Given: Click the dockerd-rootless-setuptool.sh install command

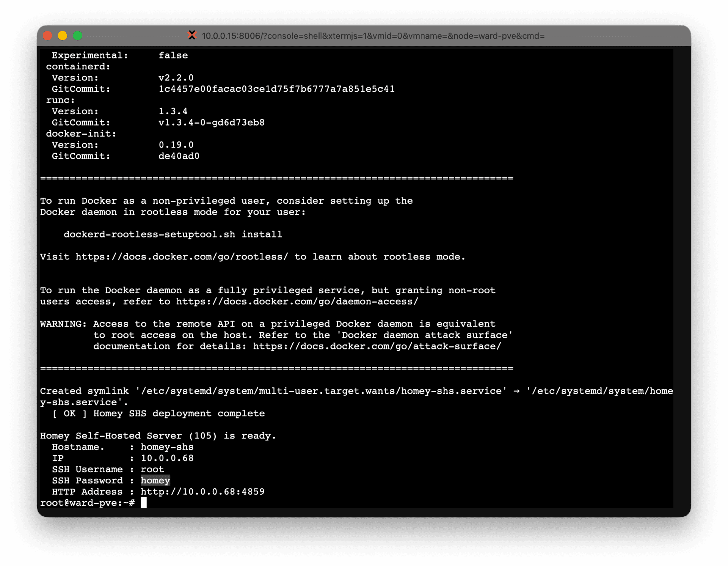Looking at the screenshot, I should pos(173,234).
